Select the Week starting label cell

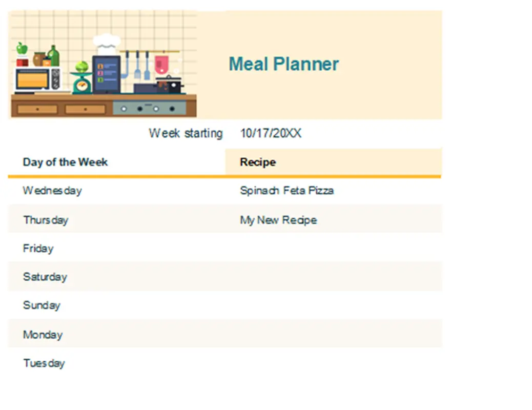[186, 134]
